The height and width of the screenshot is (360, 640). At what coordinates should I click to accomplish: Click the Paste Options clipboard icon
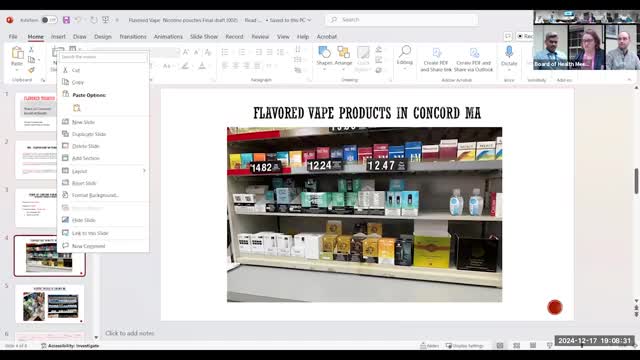(77, 108)
